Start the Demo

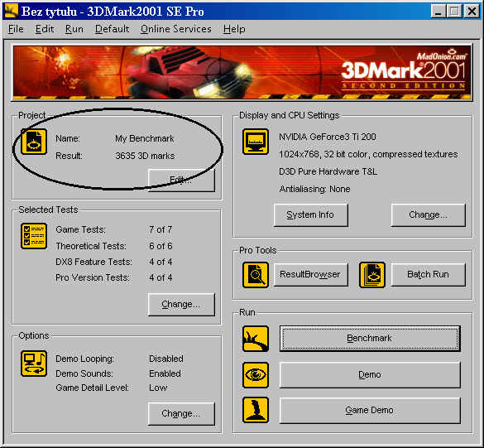coord(370,375)
